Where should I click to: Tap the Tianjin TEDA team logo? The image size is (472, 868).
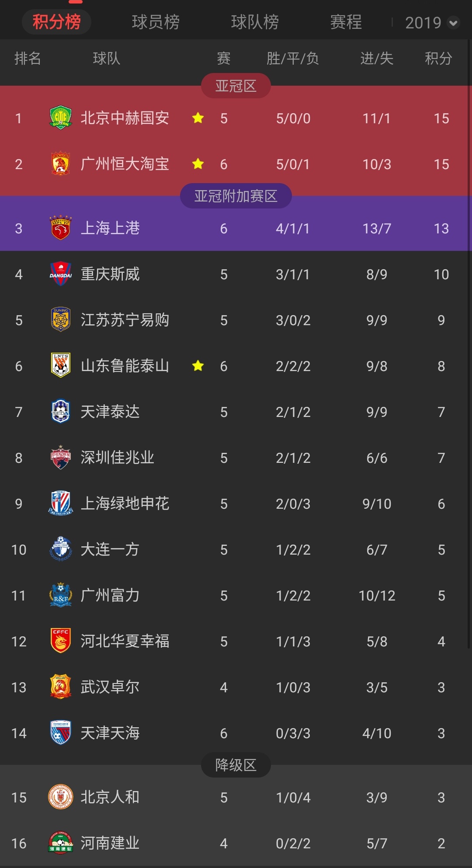[x=60, y=412]
